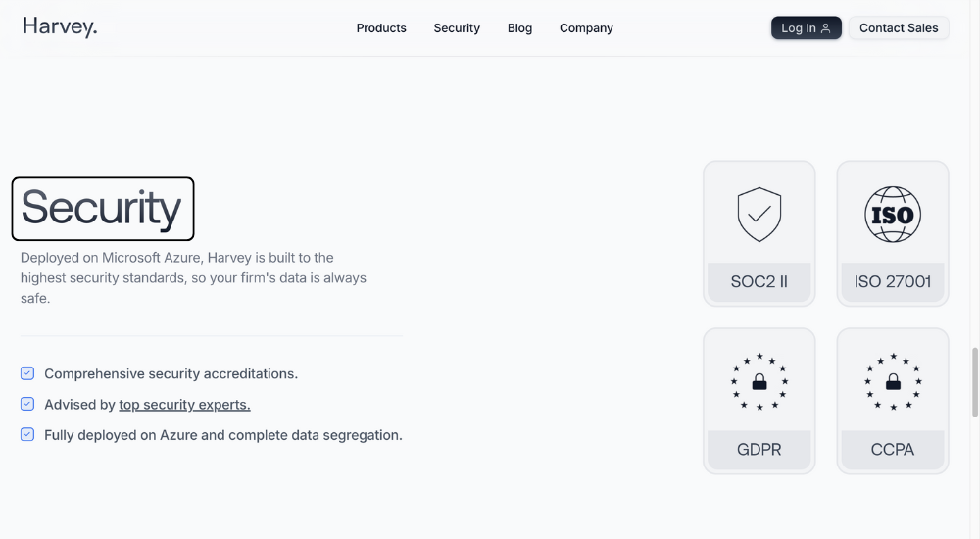This screenshot has height=539, width=980.
Task: Open the Company menu
Action: coord(586,28)
